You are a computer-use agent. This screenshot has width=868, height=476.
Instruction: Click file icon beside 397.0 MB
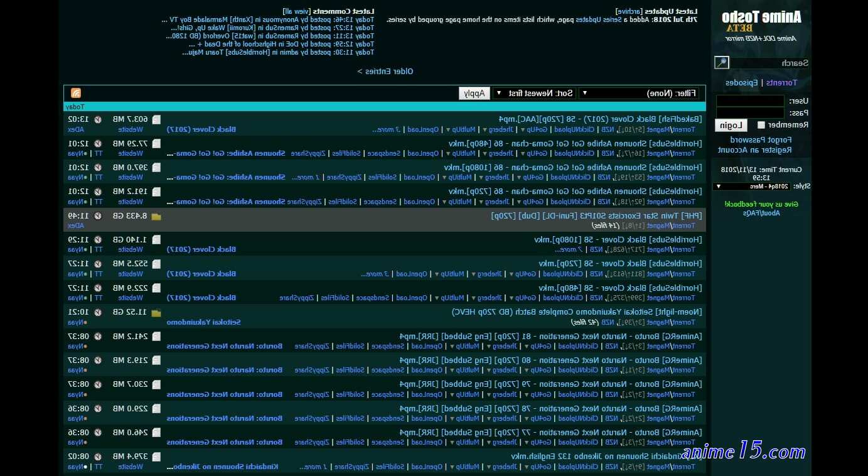coord(156,167)
